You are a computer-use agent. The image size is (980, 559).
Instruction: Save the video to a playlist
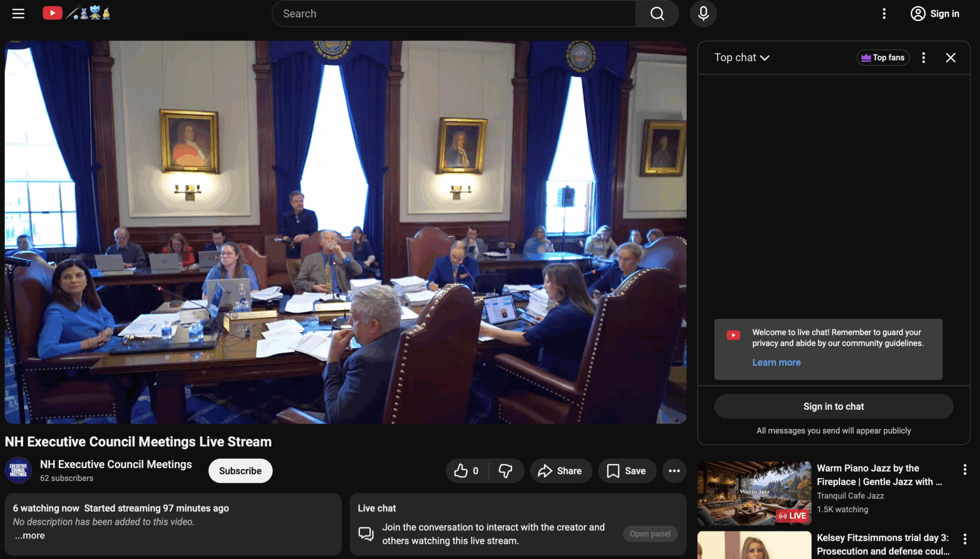click(x=626, y=471)
